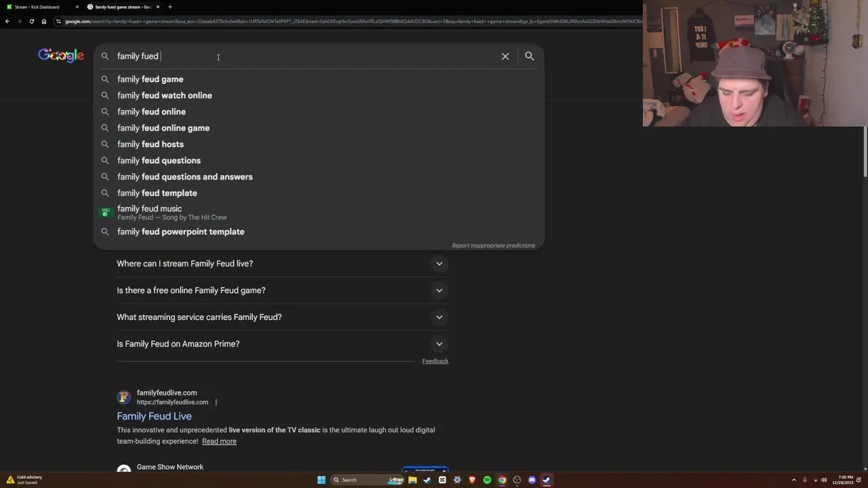
Task: Select suggestion 'family feud powerpoint template'
Action: click(x=319, y=232)
